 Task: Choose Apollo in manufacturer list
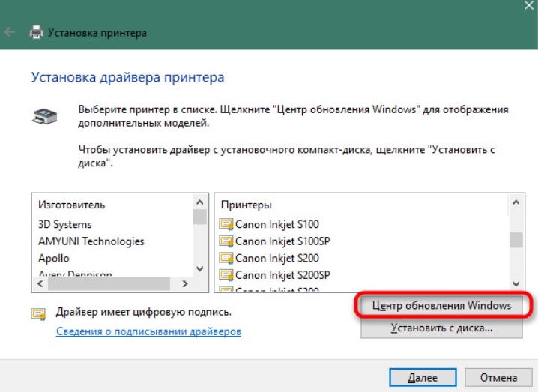(x=53, y=258)
